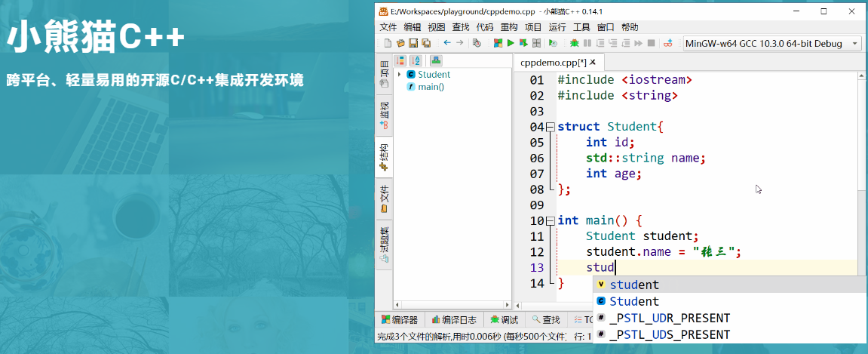Open the 编译器 bottom tab

pyautogui.click(x=400, y=319)
